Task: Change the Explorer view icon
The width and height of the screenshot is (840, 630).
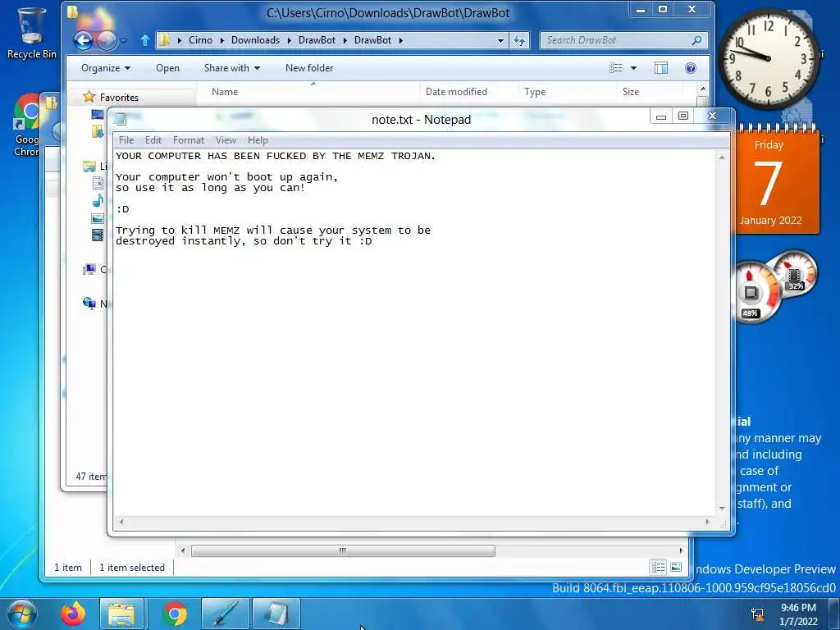Action: point(616,68)
